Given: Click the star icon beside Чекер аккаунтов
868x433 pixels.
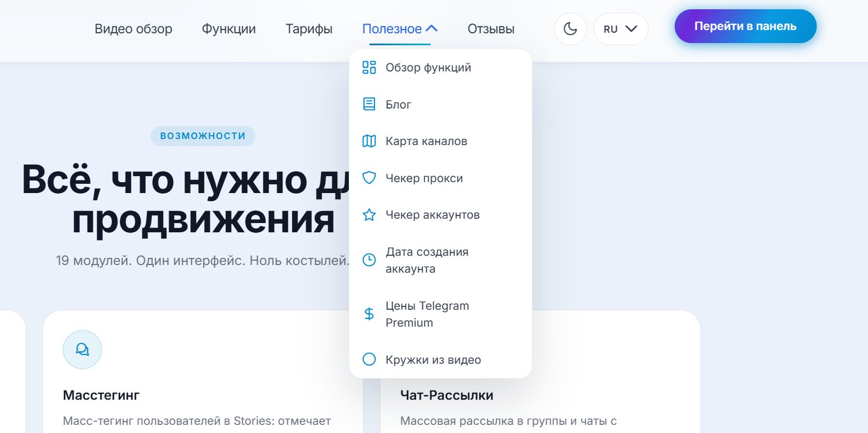Looking at the screenshot, I should click(369, 215).
